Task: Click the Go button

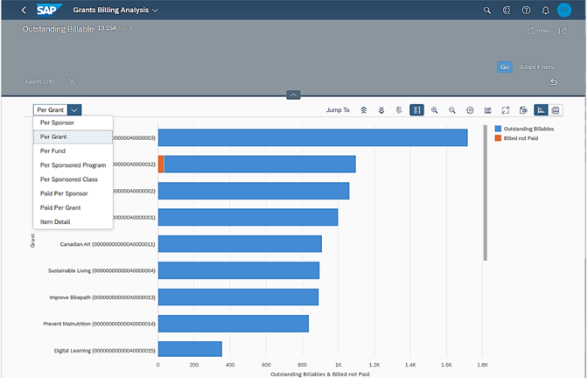Action: (x=505, y=66)
